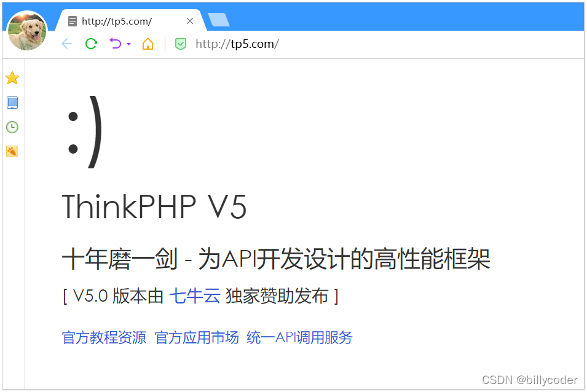Click the page icon on the tab
Viewport: 587px width, 392px height.
[x=73, y=22]
